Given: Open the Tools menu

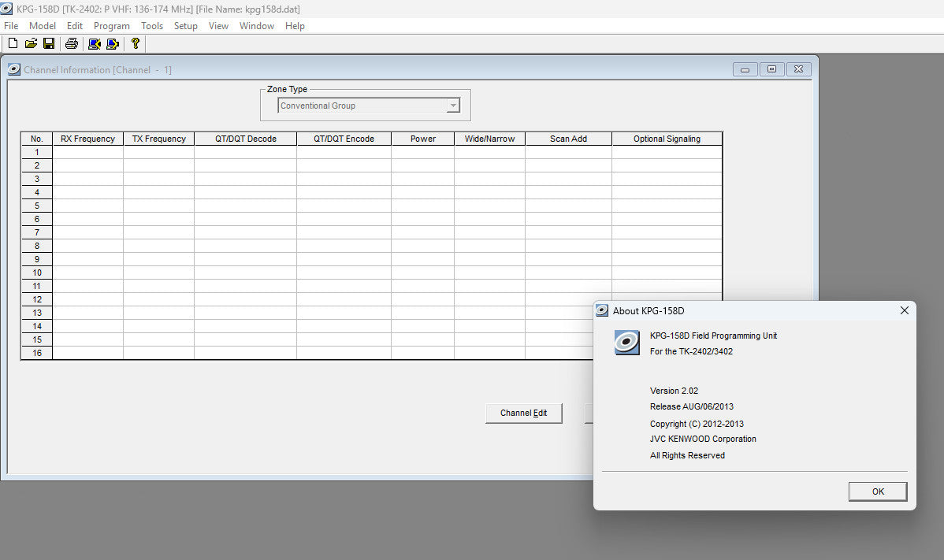Looking at the screenshot, I should 152,26.
